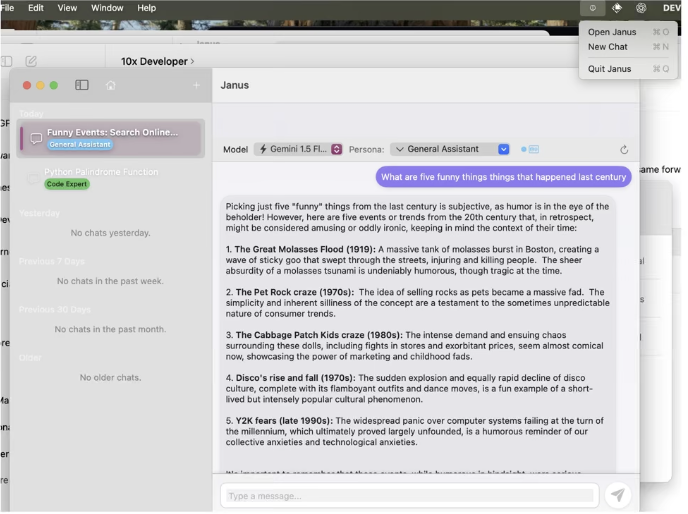
Task: Click the No older chats text
Action: (111, 378)
